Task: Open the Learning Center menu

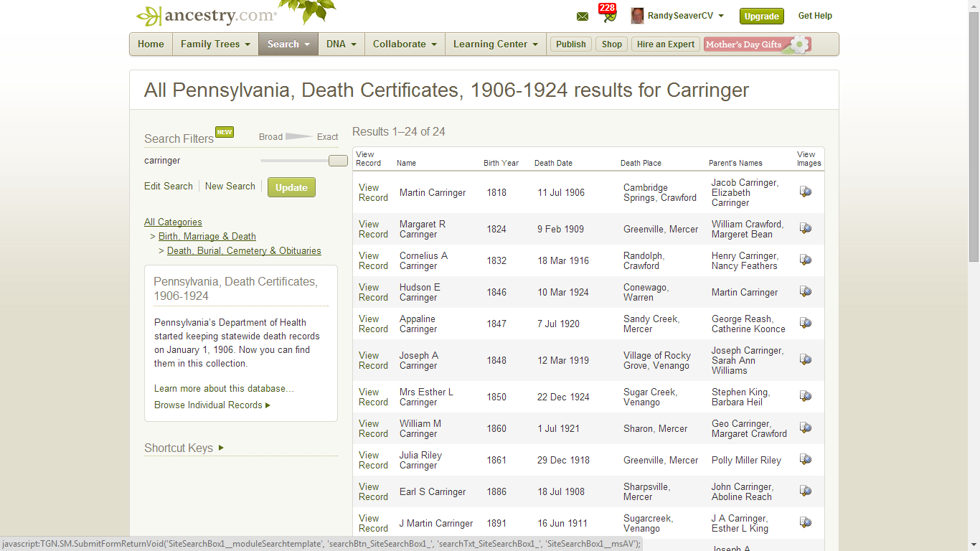Action: click(495, 44)
